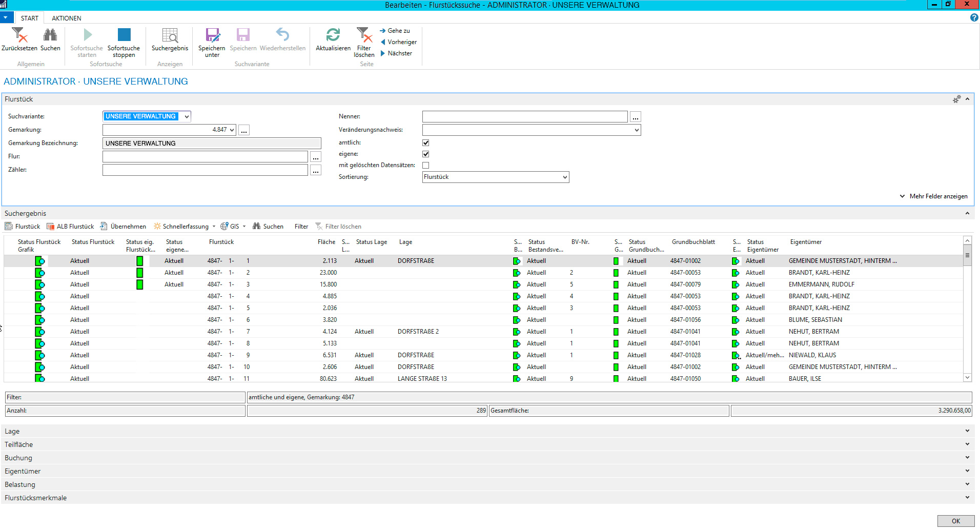Open ALB Flurstück from results toolbar
Viewport: 980px width, 531px height.
(70, 227)
